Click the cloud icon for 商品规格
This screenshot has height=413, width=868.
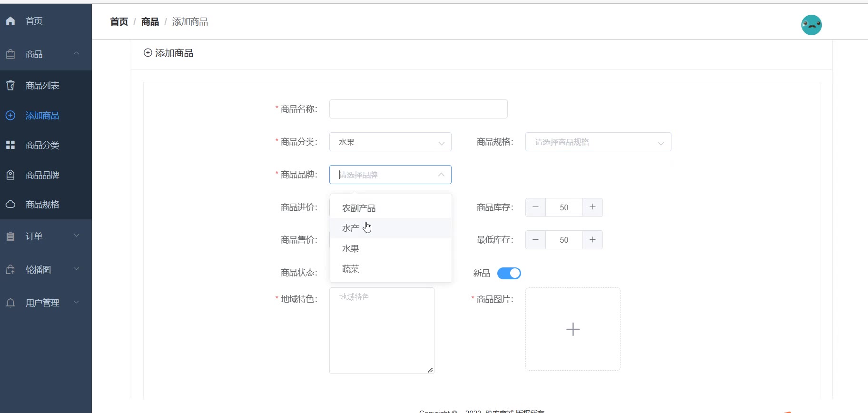pyautogui.click(x=10, y=205)
